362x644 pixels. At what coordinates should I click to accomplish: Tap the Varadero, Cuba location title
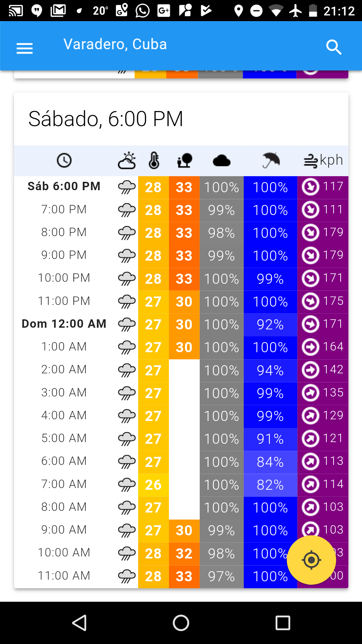(x=115, y=44)
